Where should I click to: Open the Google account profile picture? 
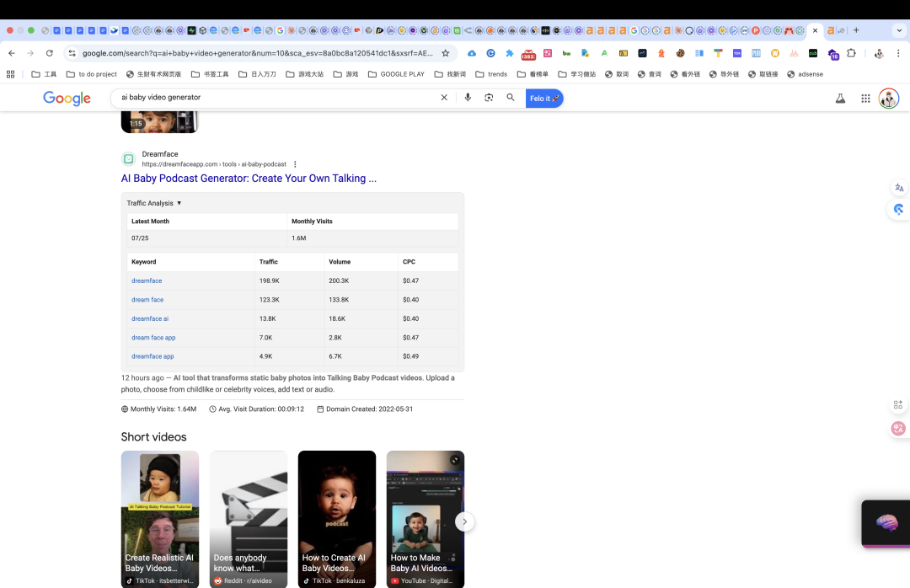point(889,98)
